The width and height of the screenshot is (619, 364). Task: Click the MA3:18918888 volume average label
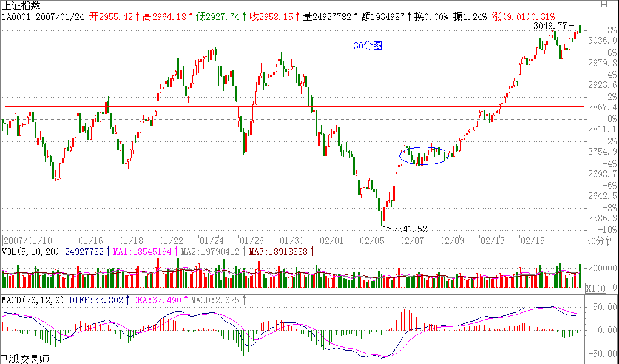[x=280, y=252]
